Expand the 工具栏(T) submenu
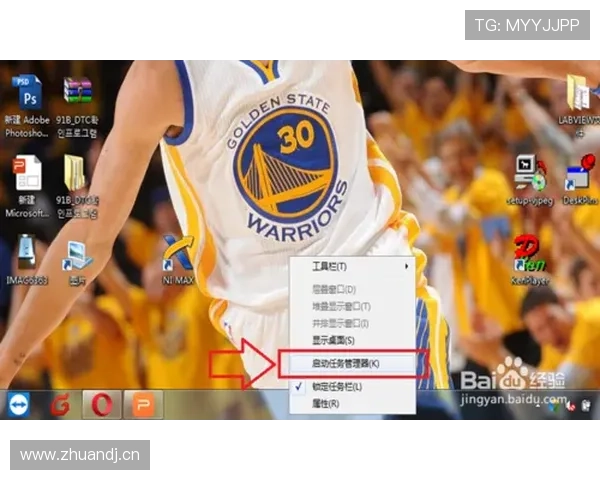The width and height of the screenshot is (600, 480). pos(352,266)
